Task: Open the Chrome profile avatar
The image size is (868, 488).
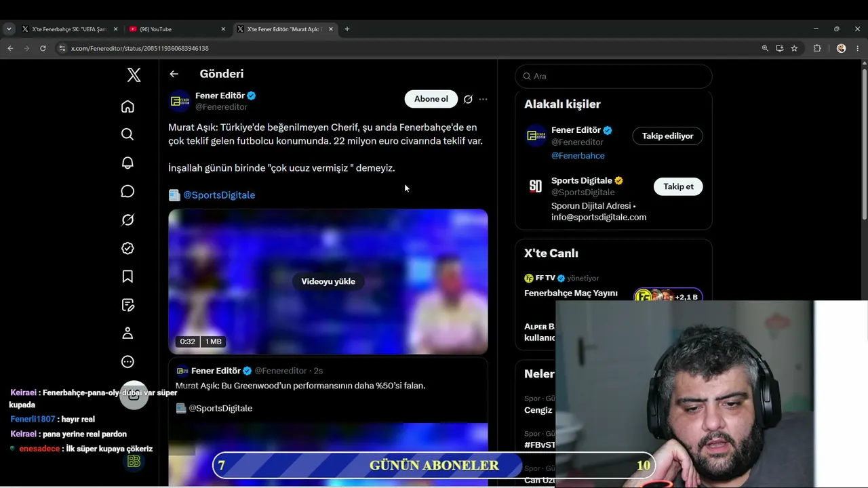Action: coord(842,48)
